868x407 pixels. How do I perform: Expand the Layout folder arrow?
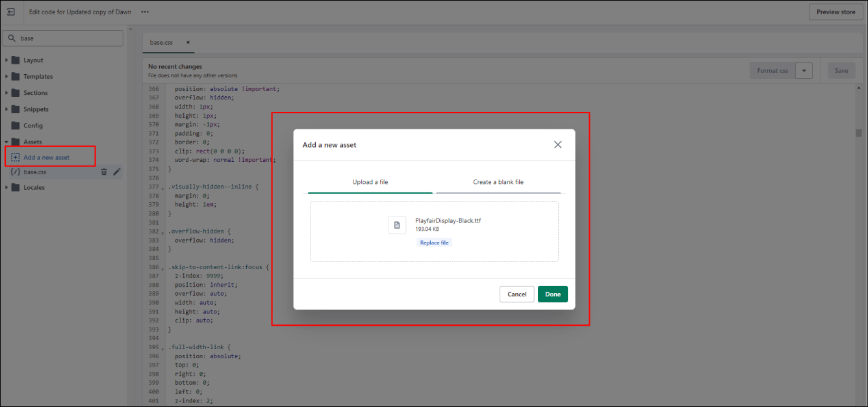[x=6, y=60]
